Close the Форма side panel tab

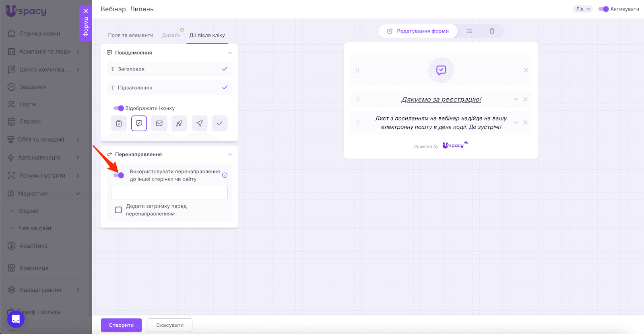tap(86, 11)
